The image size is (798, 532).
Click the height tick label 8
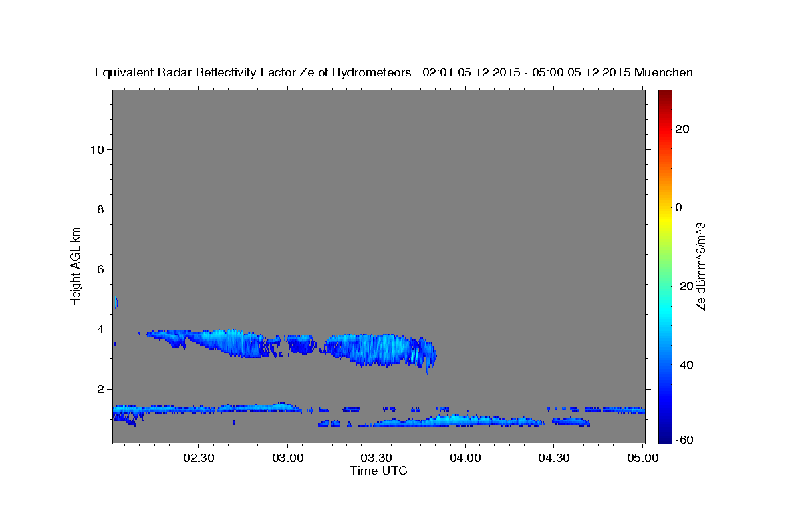(100, 209)
